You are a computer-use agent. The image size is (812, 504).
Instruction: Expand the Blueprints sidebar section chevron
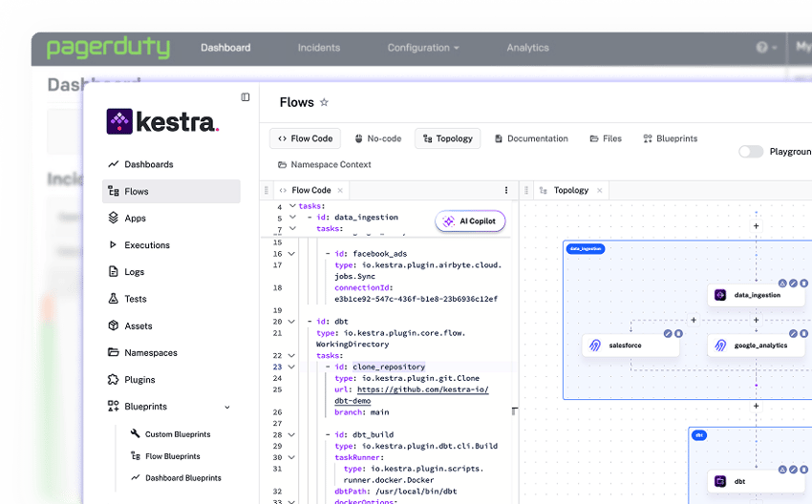coord(227,407)
